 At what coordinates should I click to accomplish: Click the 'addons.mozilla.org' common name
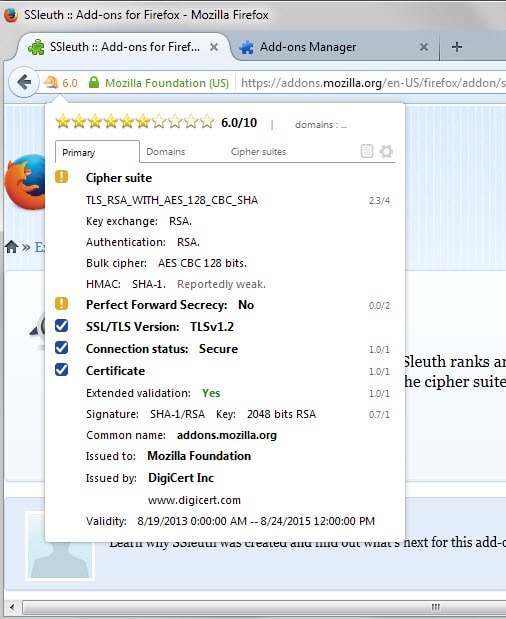coord(227,435)
